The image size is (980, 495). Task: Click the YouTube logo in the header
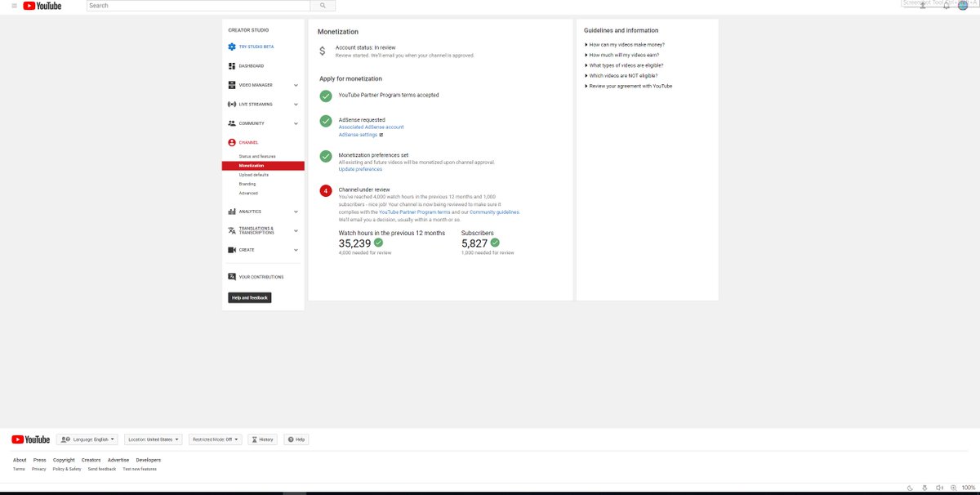click(x=42, y=6)
